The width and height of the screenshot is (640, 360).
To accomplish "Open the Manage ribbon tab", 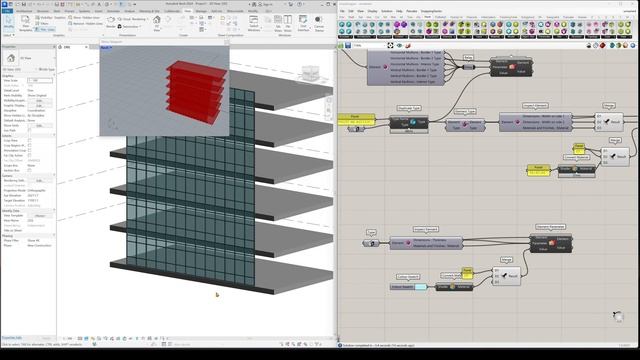I will point(201,11).
